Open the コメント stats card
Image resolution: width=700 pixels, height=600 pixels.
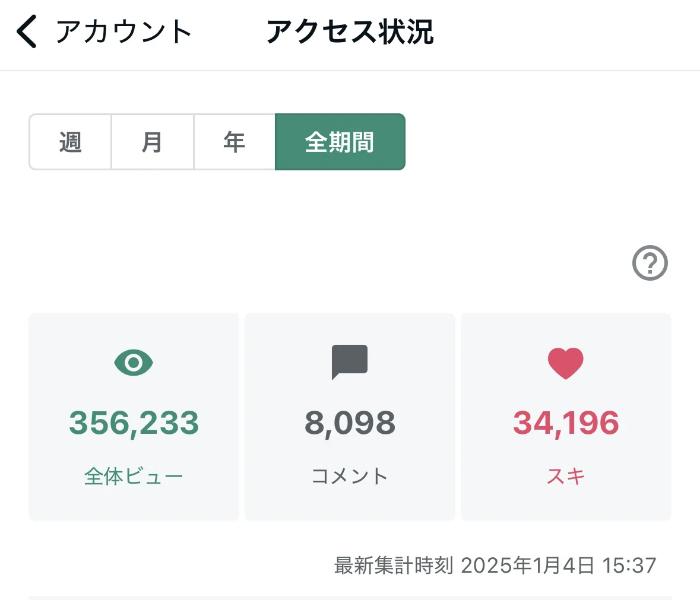[x=350, y=417]
